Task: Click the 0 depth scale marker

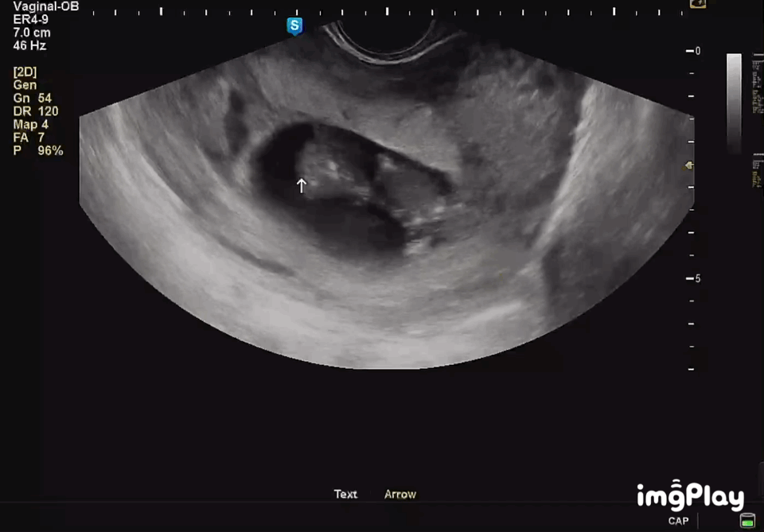Action: click(694, 51)
